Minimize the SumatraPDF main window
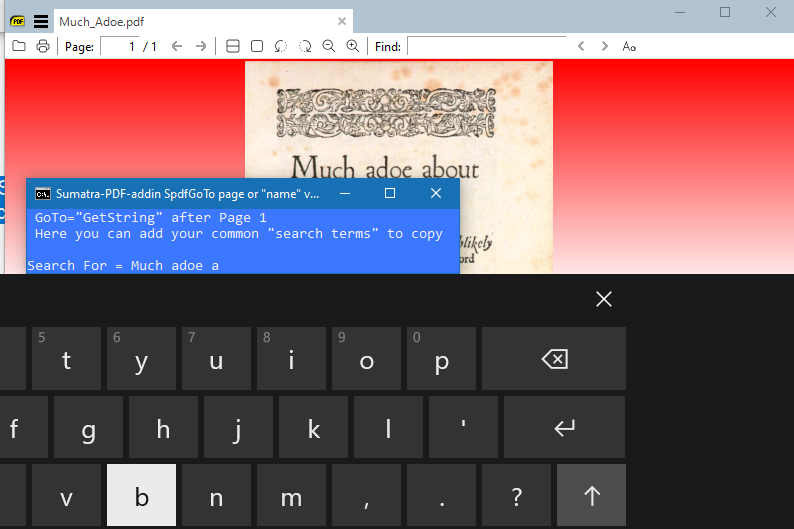 tap(680, 12)
